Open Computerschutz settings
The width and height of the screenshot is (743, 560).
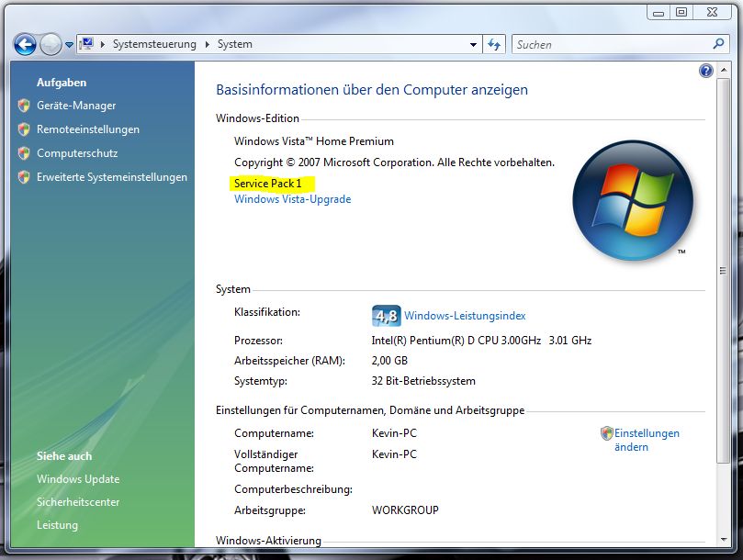(77, 153)
